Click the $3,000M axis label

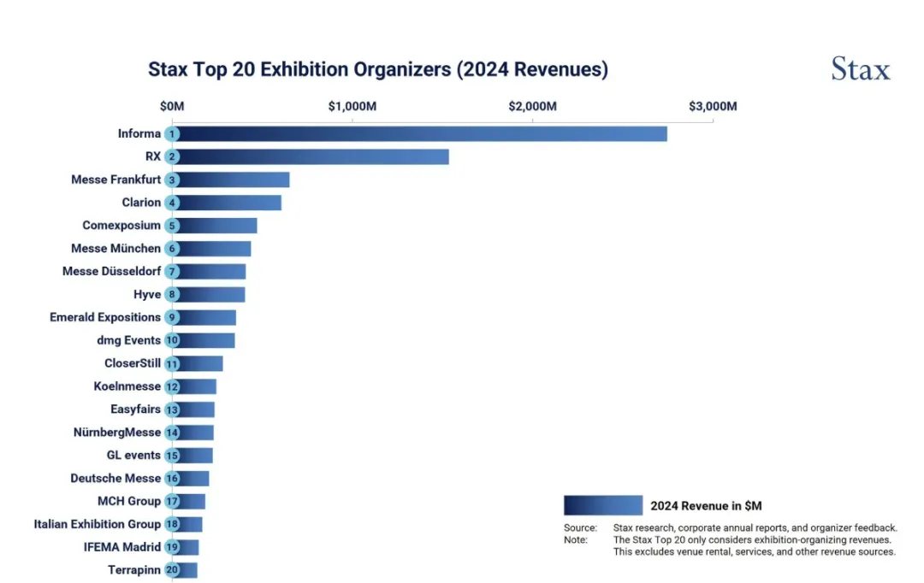click(713, 107)
